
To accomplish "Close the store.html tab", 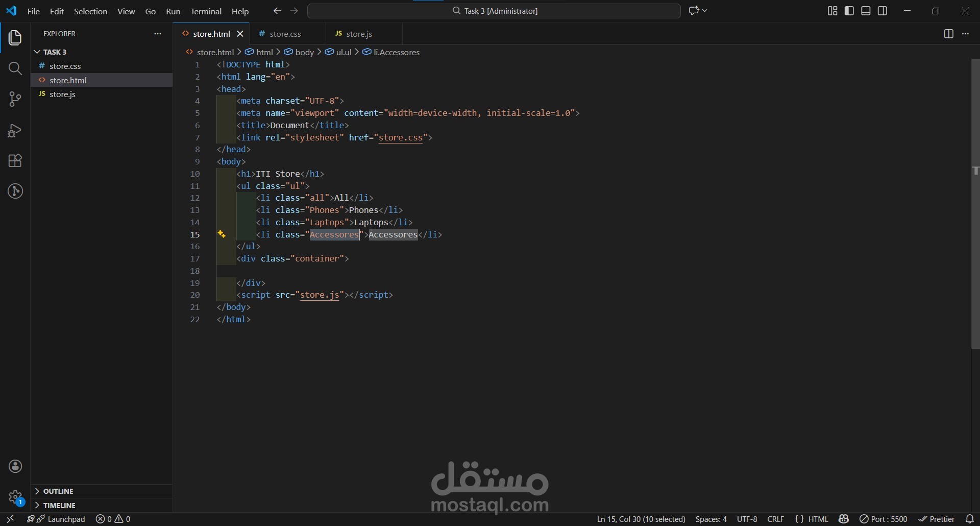I will [240, 34].
